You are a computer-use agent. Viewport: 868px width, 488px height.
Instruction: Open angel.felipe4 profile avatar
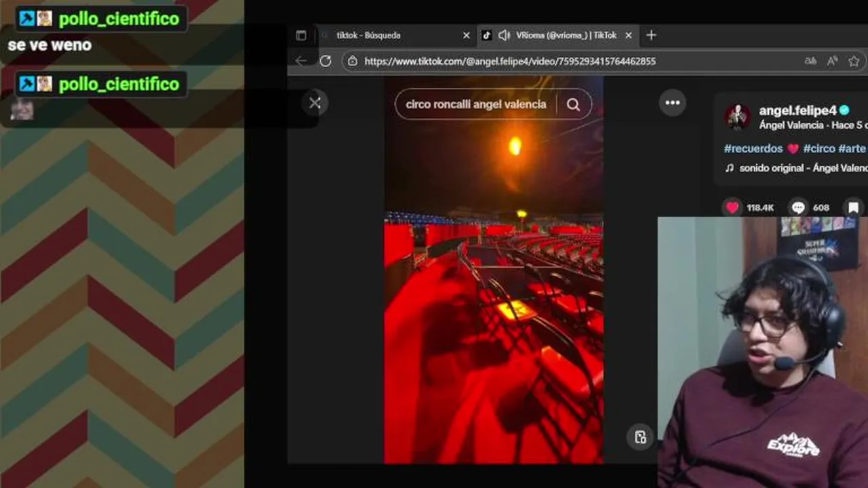737,117
